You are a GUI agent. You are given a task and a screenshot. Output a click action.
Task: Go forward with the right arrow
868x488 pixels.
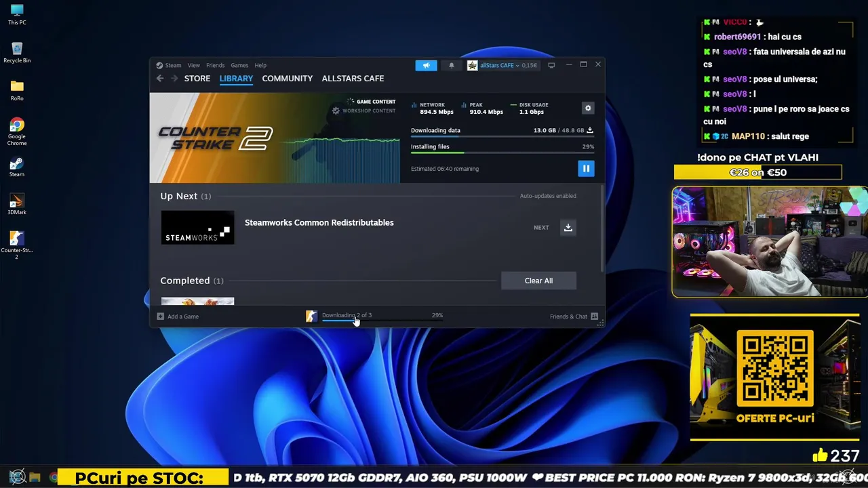(x=174, y=79)
